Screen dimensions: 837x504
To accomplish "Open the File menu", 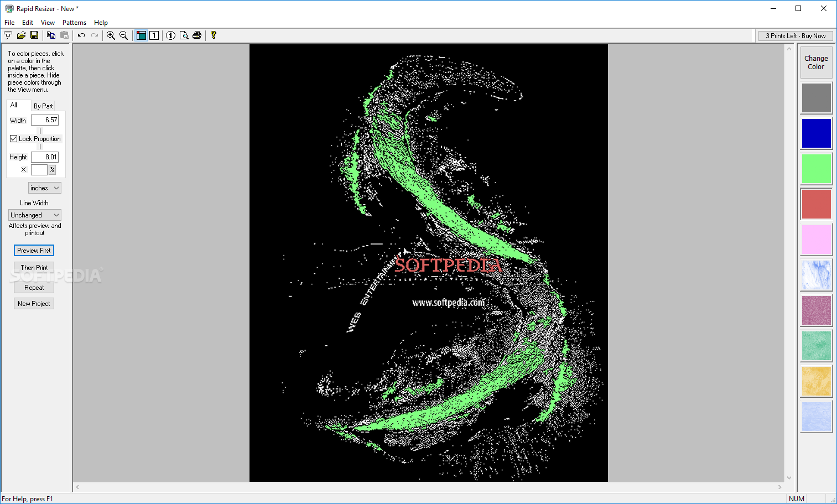I will pyautogui.click(x=9, y=23).
